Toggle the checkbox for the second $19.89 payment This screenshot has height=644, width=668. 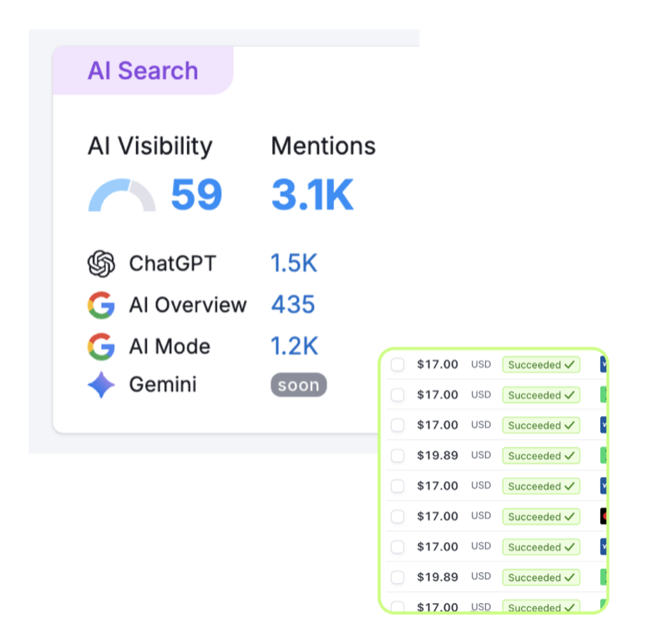click(397, 577)
